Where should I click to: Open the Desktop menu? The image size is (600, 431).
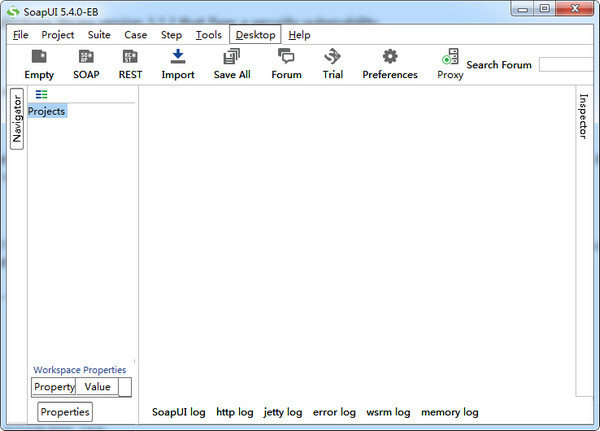point(255,35)
